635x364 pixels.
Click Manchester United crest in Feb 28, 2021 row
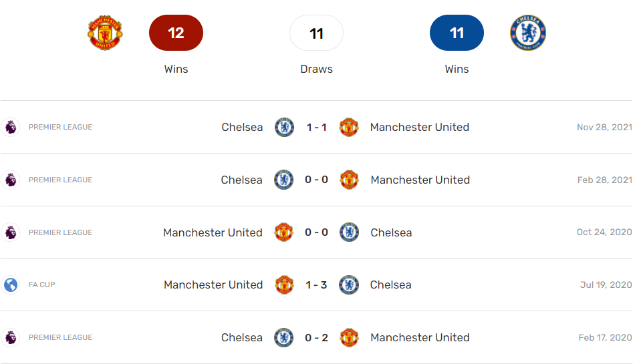[349, 180]
